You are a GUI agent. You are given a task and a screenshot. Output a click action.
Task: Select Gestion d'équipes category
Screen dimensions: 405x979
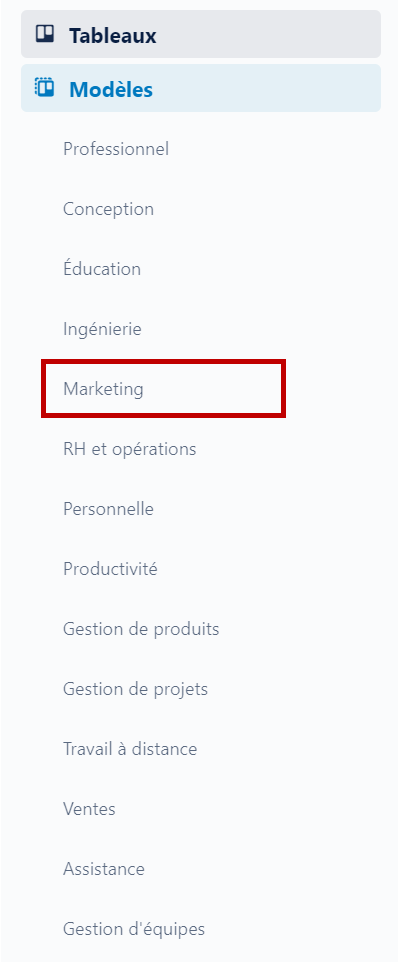[134, 929]
